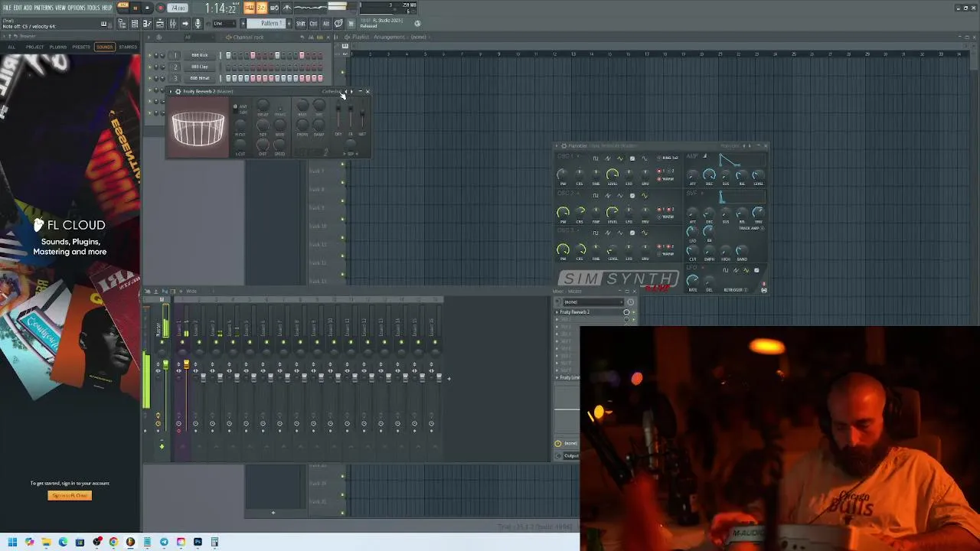Select OSC 1 sine waveform icon
The height and width of the screenshot is (551, 980).
point(645,158)
